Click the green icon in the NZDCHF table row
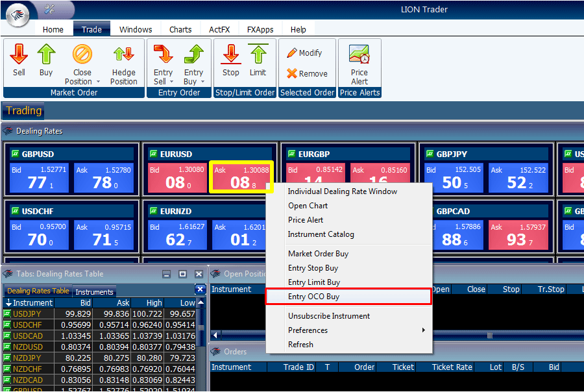 (x=7, y=369)
